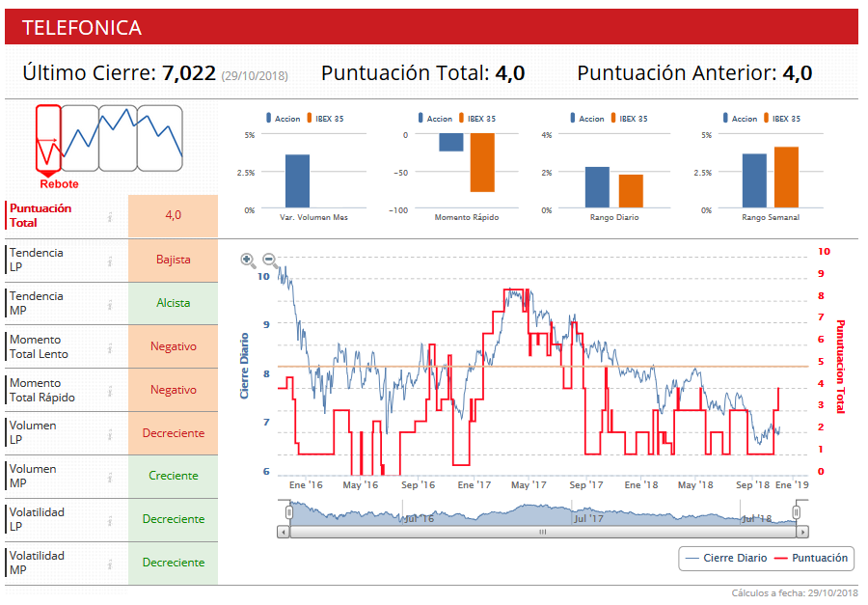This screenshot has width=868, height=605.
Task: Click Negativo cell for Momento Total Lento
Action: (x=174, y=346)
